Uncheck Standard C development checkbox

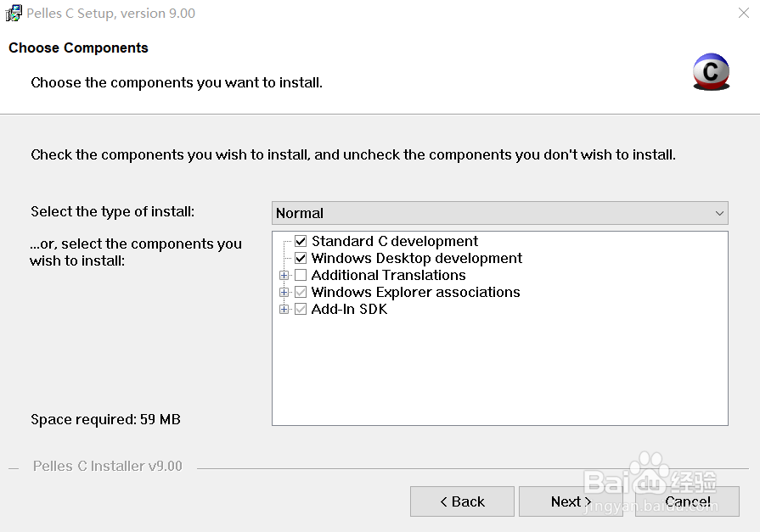click(x=301, y=242)
